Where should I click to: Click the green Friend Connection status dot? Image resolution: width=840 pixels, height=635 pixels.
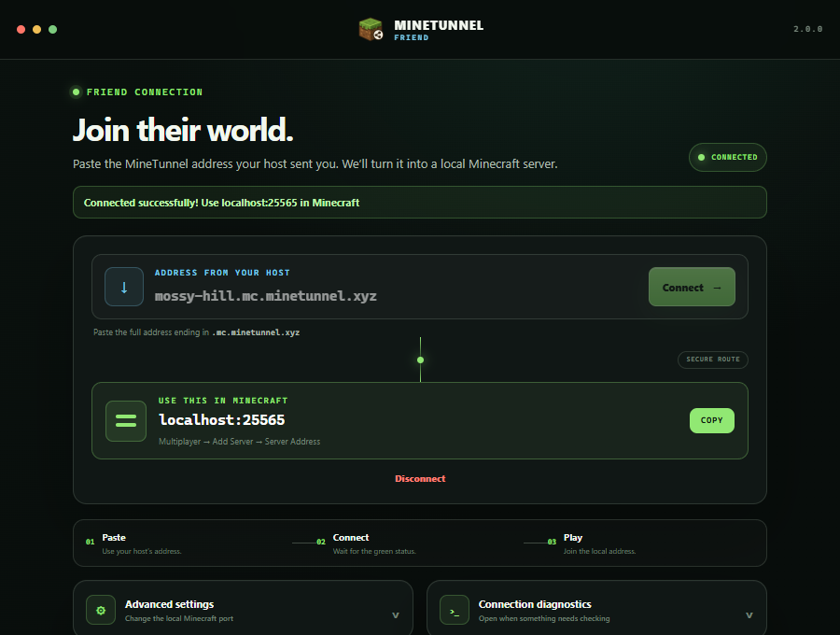point(77,92)
